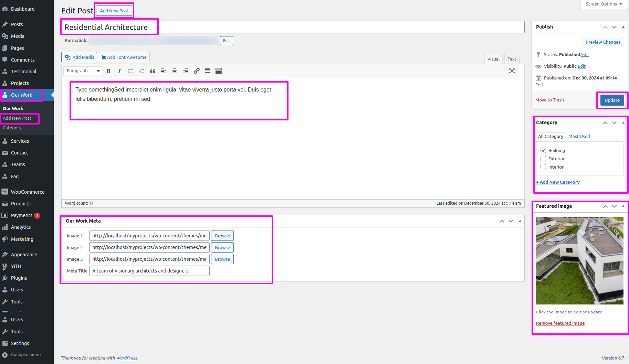Viewport: 629px width, 364px height.
Task: Open the Most Used category tab
Action: (x=579, y=136)
